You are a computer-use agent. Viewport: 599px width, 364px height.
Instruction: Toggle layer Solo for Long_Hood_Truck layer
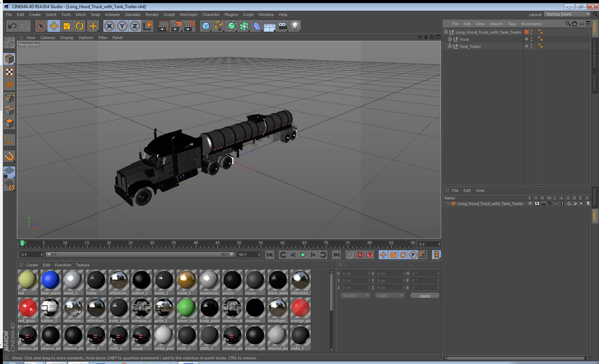click(530, 204)
